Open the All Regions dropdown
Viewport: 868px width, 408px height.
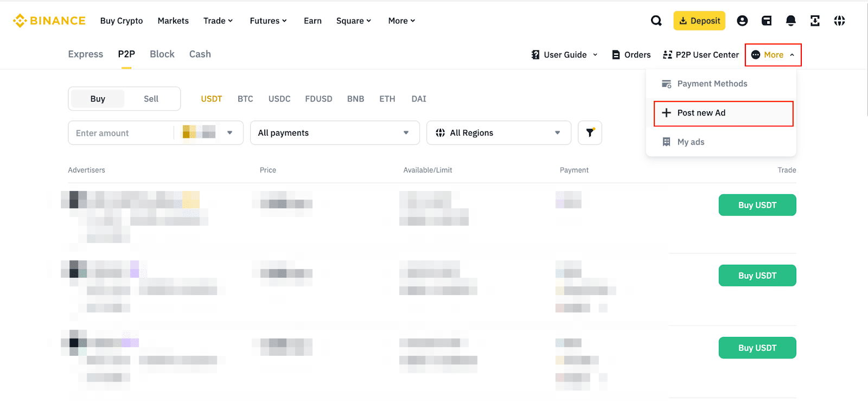(x=499, y=133)
